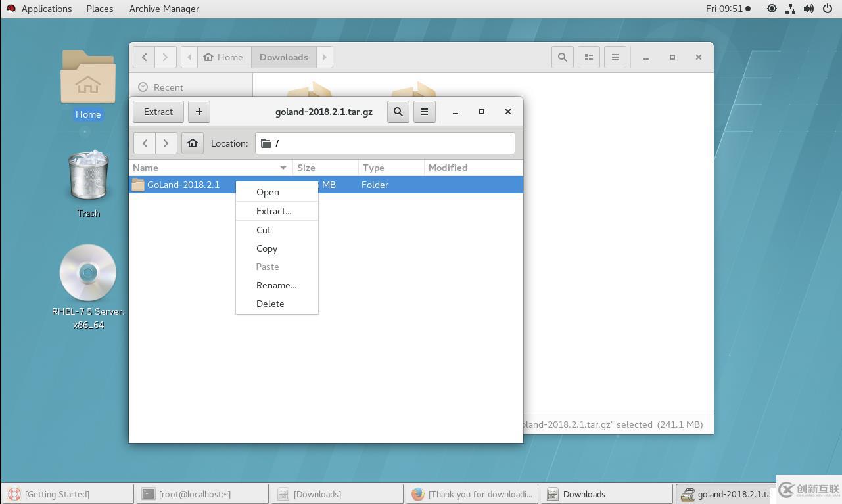This screenshot has height=504, width=842.
Task: Open the Archive Manager app menu in top bar
Action: pyautogui.click(x=164, y=9)
